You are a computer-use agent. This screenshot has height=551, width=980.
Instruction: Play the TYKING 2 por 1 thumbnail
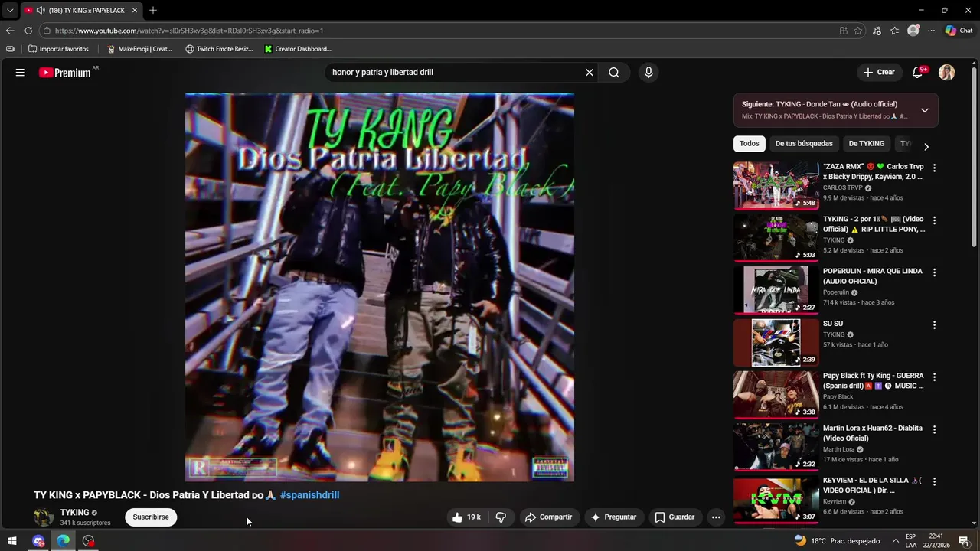click(x=776, y=238)
